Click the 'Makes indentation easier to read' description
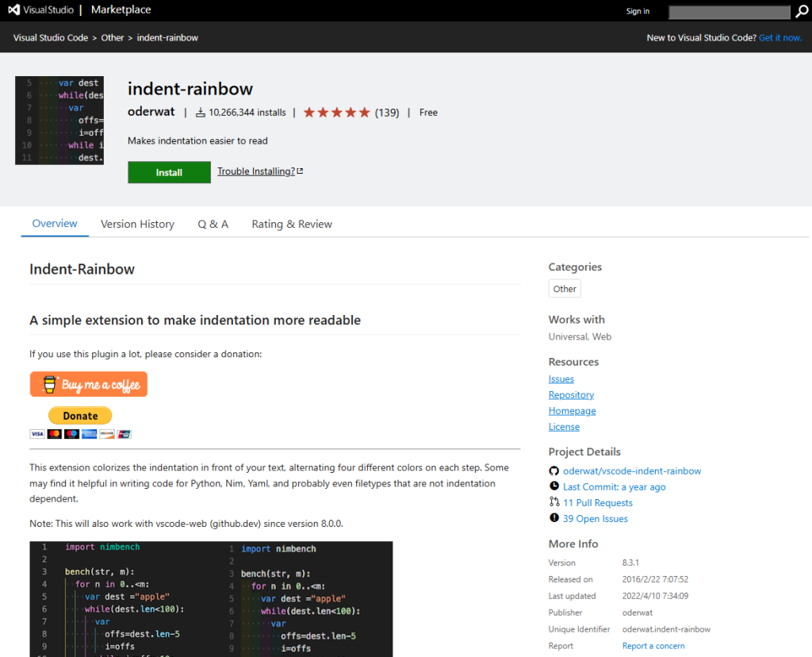Viewport: 812px width, 657px height. [197, 141]
